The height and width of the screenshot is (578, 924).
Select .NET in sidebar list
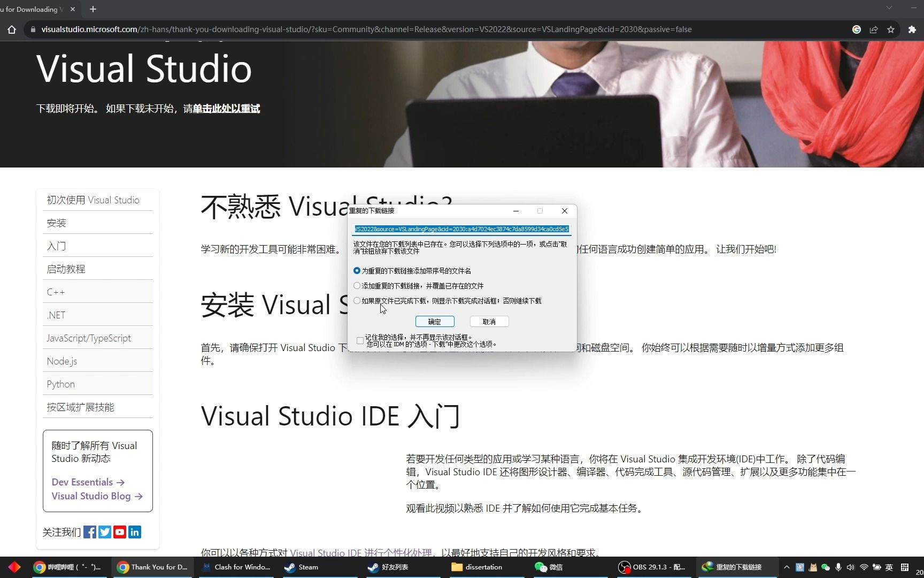click(97, 315)
